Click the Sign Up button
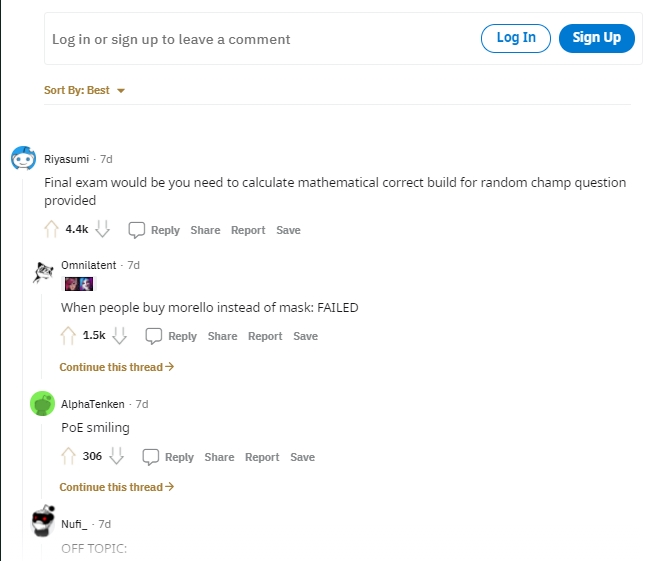 (x=597, y=38)
